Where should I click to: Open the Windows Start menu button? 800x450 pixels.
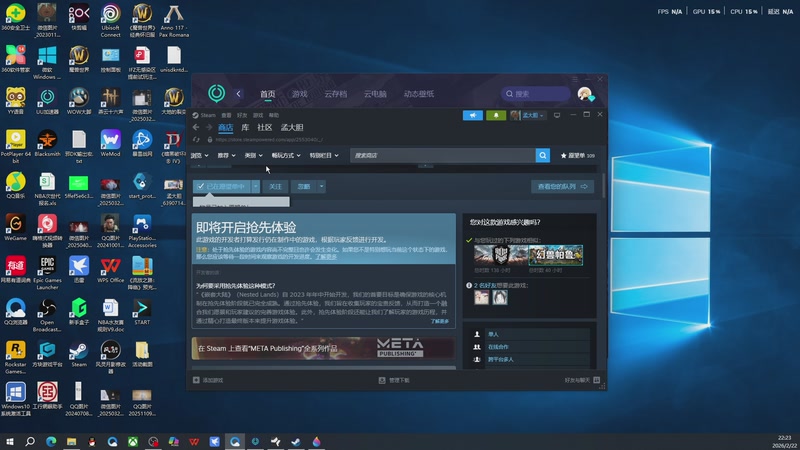coord(9,441)
